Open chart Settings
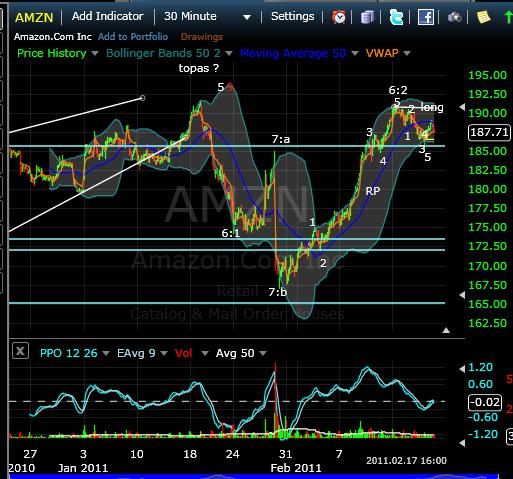Image resolution: width=513 pixels, height=479 pixels. [292, 16]
